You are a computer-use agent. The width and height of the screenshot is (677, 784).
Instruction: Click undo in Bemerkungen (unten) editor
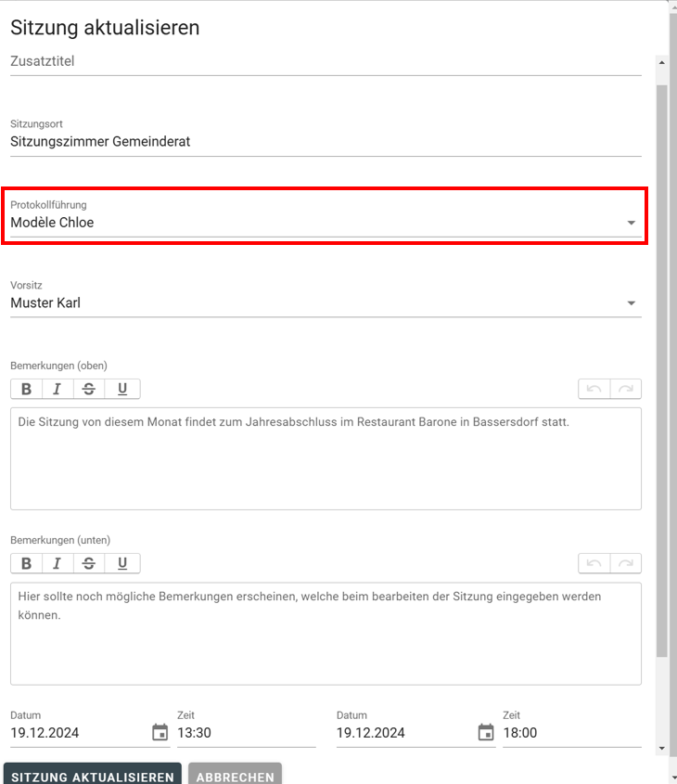pos(594,563)
